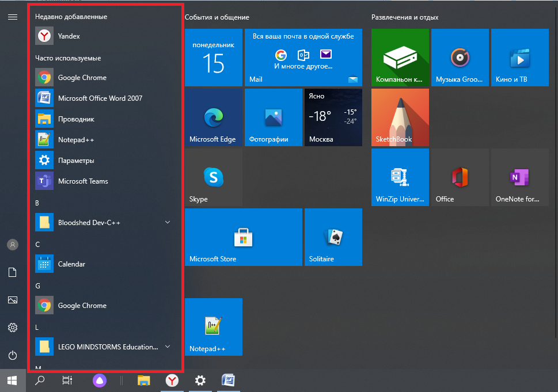The height and width of the screenshot is (392, 558).
Task: Open the Компаньон консоли Xbox tile
Action: (400, 58)
